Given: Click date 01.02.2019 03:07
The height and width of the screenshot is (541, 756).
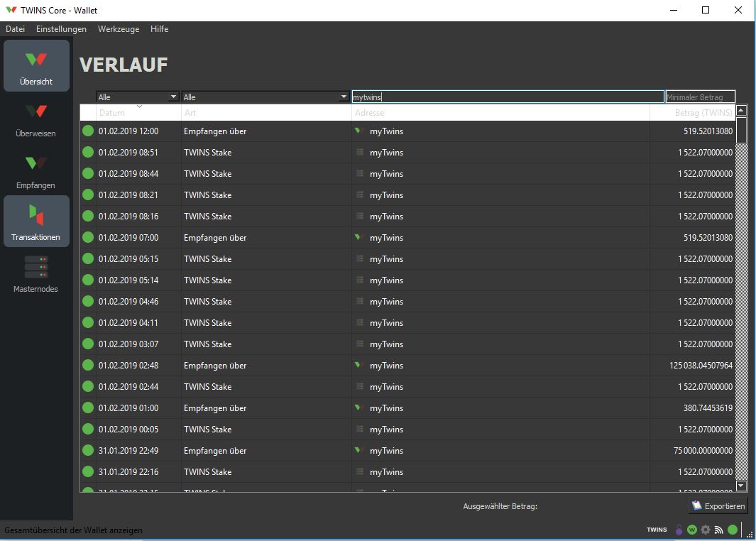Looking at the screenshot, I should 128,344.
